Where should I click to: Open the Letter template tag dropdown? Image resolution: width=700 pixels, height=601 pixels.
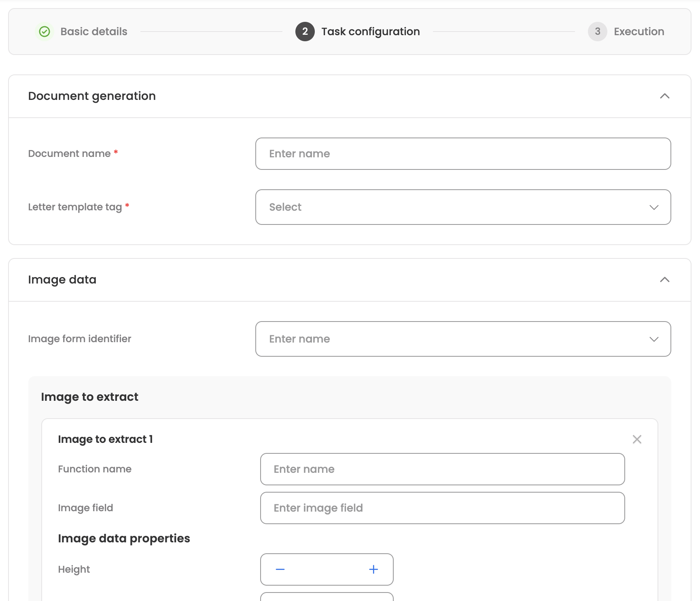(462, 207)
